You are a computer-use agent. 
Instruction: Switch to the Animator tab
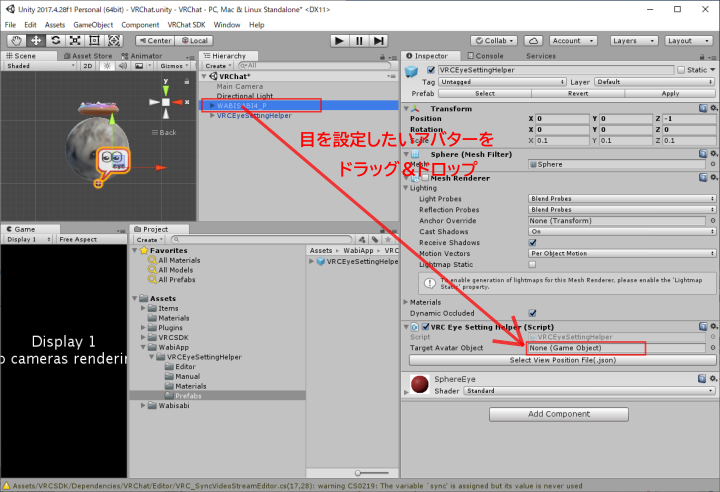click(x=142, y=56)
